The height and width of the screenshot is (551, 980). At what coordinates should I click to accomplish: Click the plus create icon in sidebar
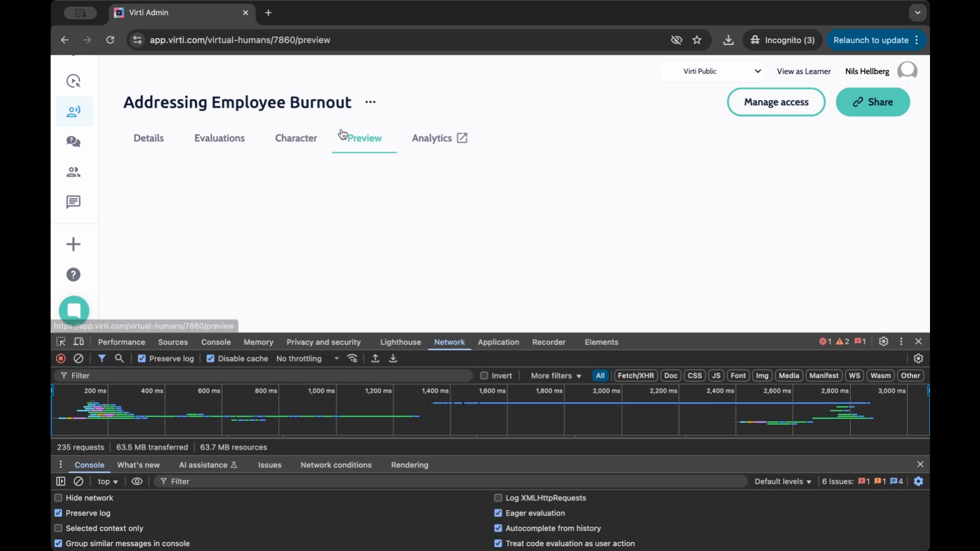73,244
